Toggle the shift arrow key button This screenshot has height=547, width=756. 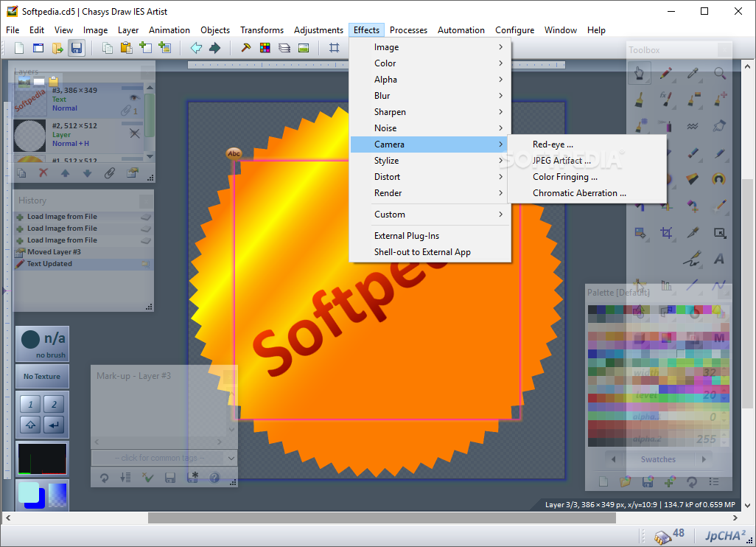30,425
